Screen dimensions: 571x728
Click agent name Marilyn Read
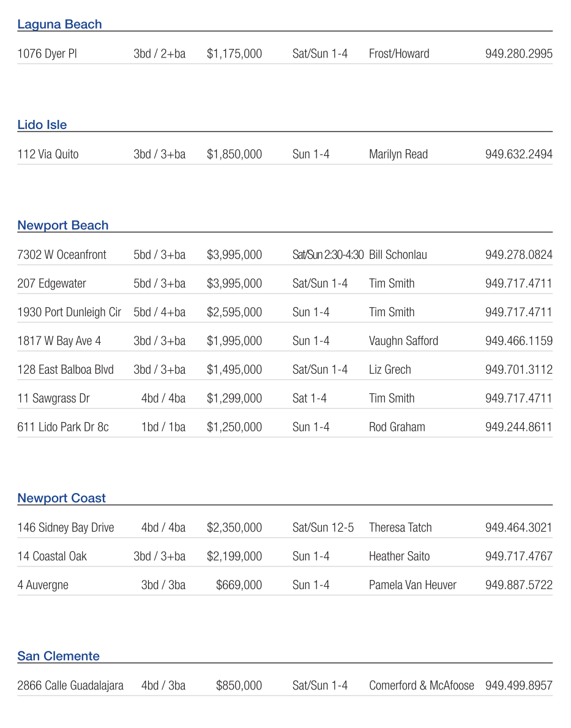(398, 154)
